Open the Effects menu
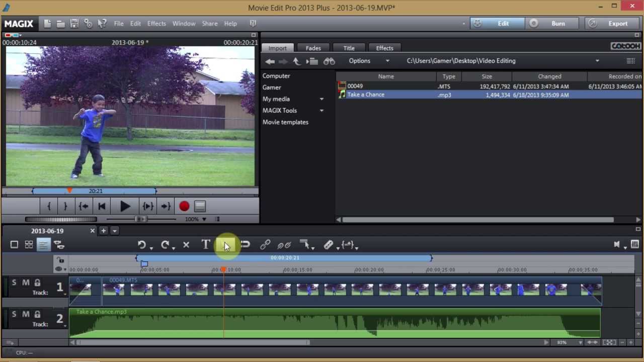Viewport: 644px width, 362px height. tap(156, 24)
